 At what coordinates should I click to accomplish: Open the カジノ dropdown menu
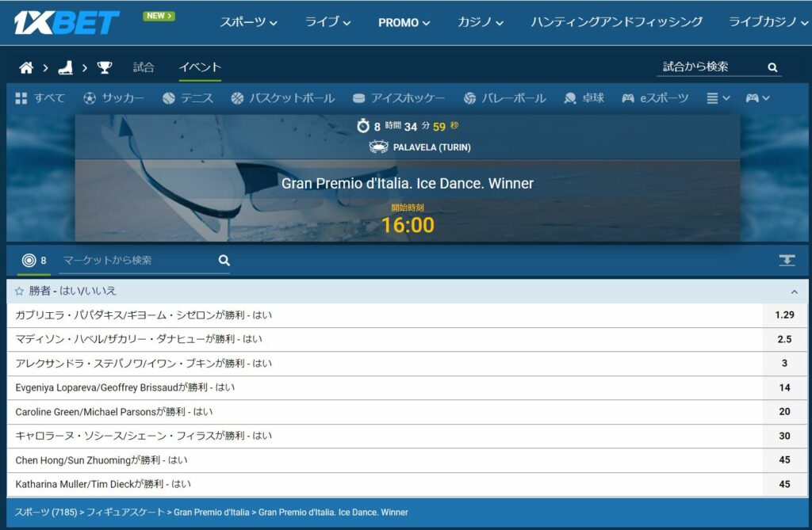point(481,22)
